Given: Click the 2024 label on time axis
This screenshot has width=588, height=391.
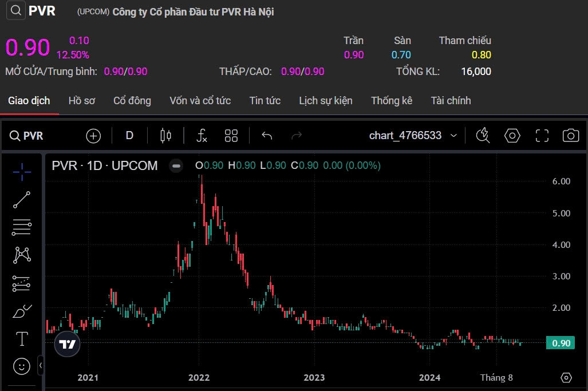Looking at the screenshot, I should point(430,377).
